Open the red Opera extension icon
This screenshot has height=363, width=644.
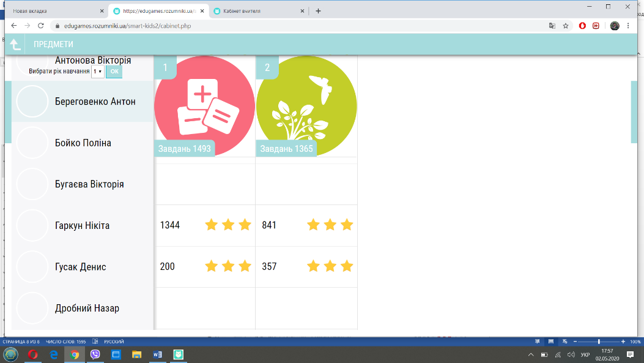click(582, 26)
